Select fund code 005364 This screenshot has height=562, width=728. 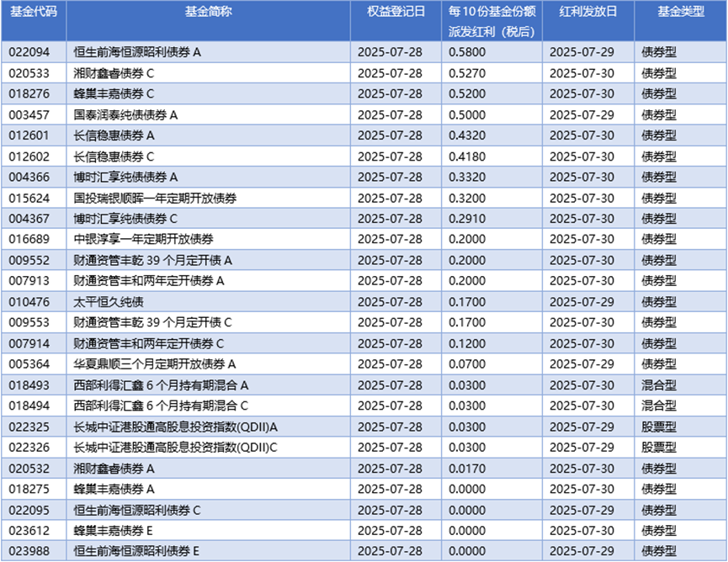click(29, 365)
